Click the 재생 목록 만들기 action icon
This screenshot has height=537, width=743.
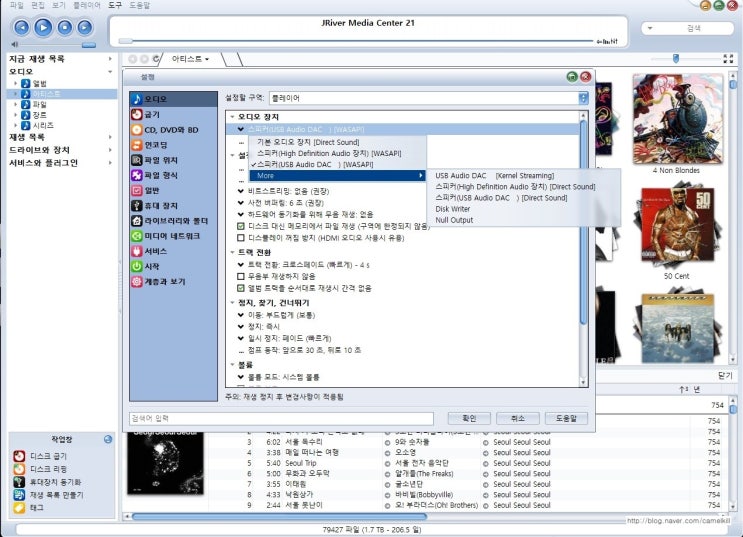coord(19,495)
